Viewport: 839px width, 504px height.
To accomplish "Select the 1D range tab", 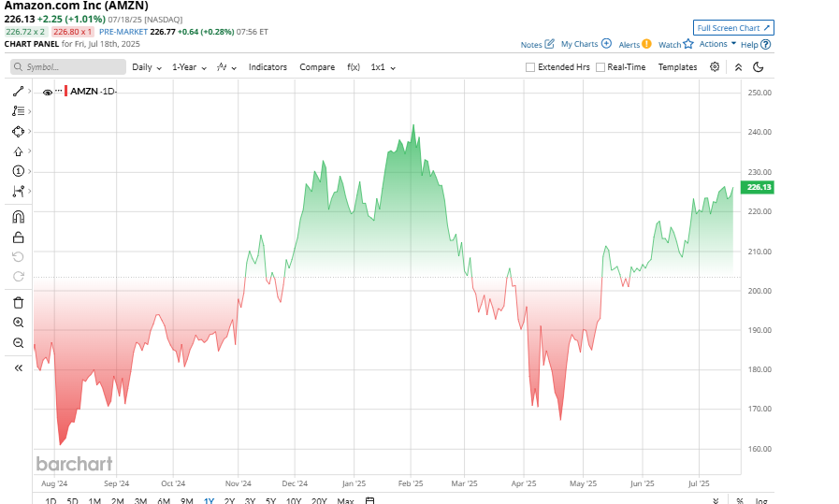I will [x=51, y=501].
